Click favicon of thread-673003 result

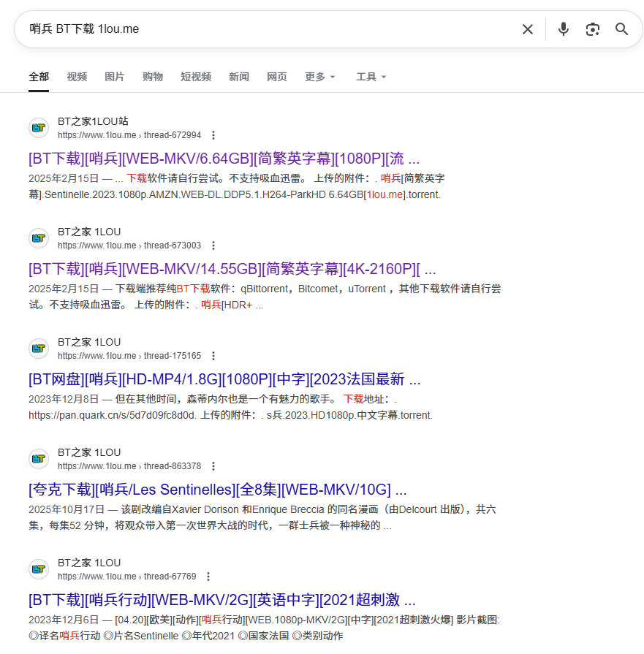[x=39, y=238]
